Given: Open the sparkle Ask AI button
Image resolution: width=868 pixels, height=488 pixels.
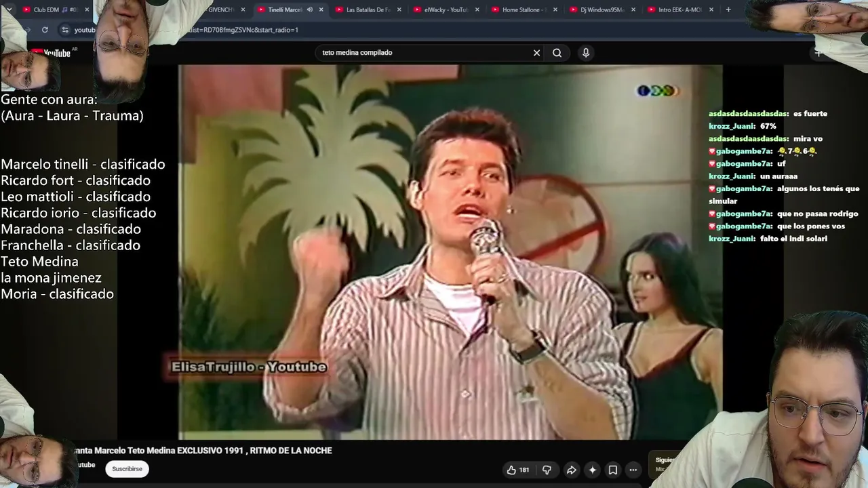Looking at the screenshot, I should click(592, 470).
